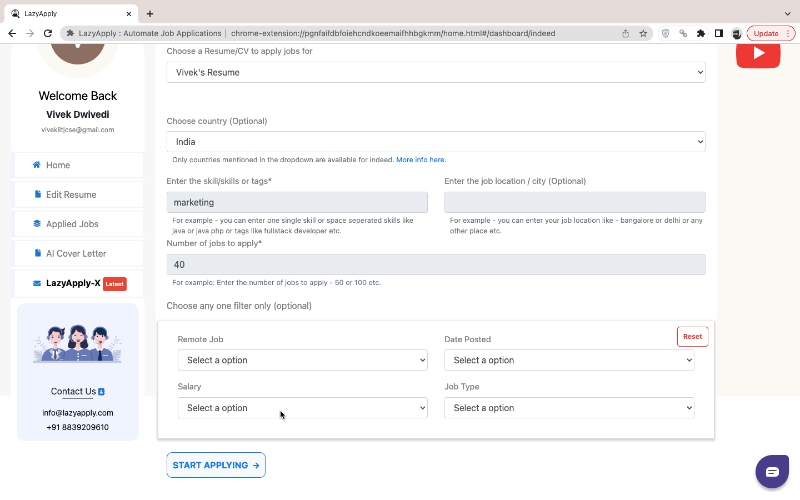
Task: Bookmark the page with the star icon
Action: 643,33
